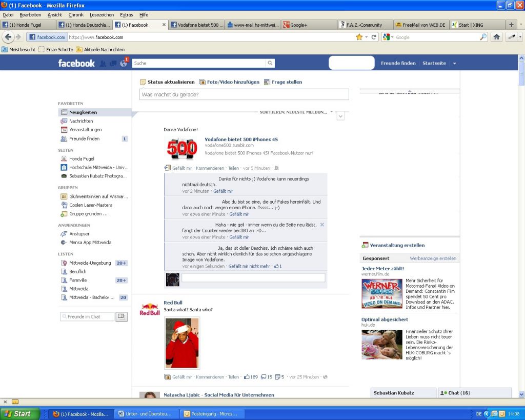Open 'Vodafone bietet 500 iPhones 4S' link
Screen dimensions: 525x420
pyautogui.click(x=241, y=139)
